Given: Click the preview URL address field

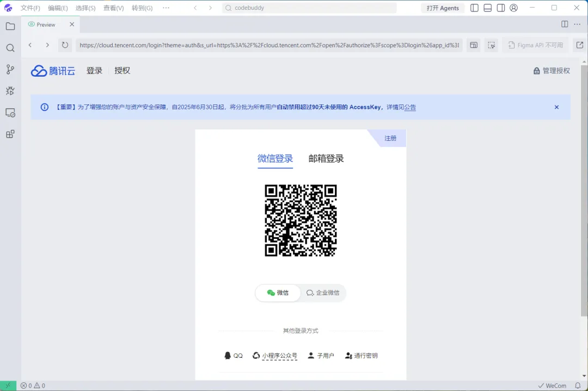Looking at the screenshot, I should (269, 45).
